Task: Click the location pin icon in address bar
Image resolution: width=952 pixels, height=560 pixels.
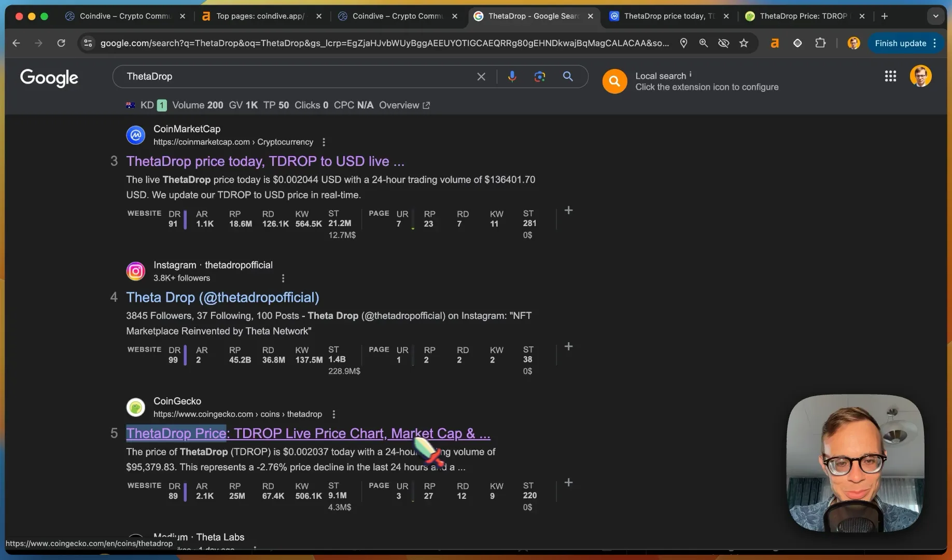Action: 683,43
